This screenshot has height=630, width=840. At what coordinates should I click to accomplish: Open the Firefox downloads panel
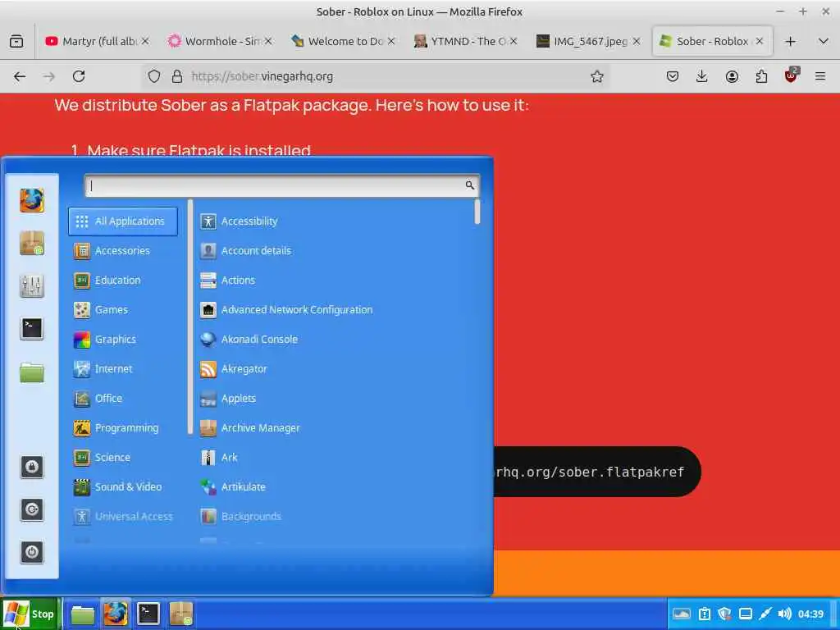pyautogui.click(x=702, y=76)
